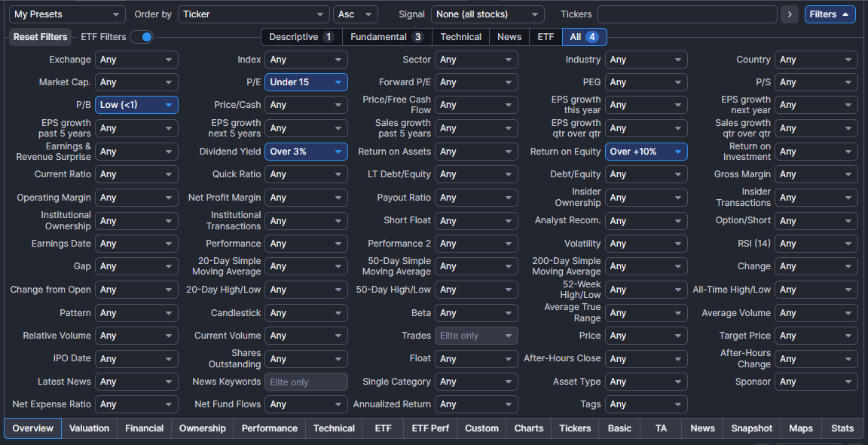Viewport: 868px width, 445px height.
Task: Open the Payout Ratio dropdown
Action: (477, 198)
